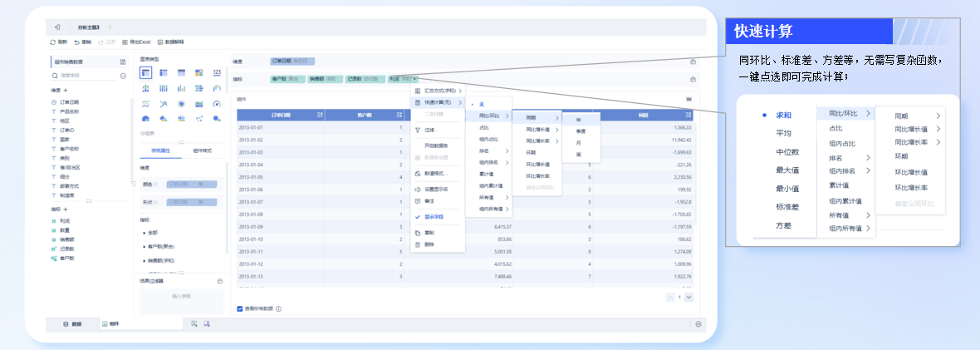Expand the 同比/环比 submenu arrow
Screen dimensions: 980x350
[x=507, y=116]
